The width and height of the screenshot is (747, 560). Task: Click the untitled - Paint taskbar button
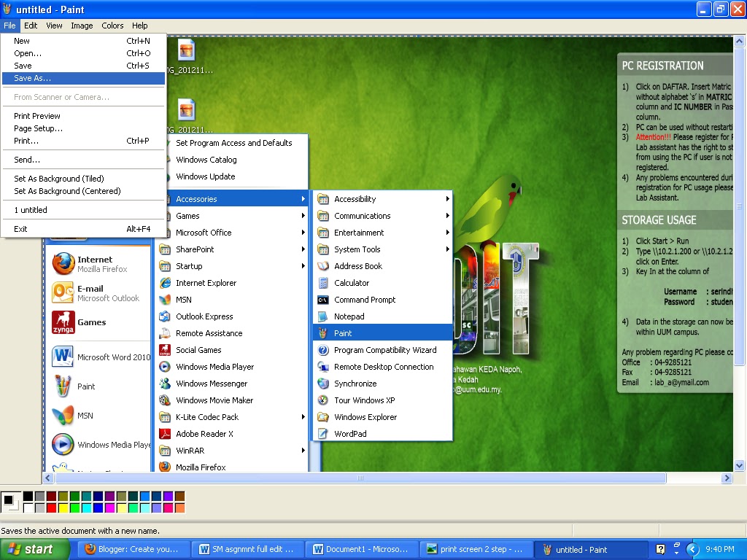[x=589, y=549]
